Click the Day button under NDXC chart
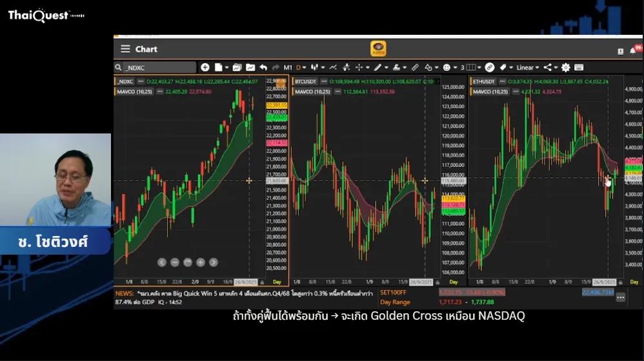 coord(277,282)
